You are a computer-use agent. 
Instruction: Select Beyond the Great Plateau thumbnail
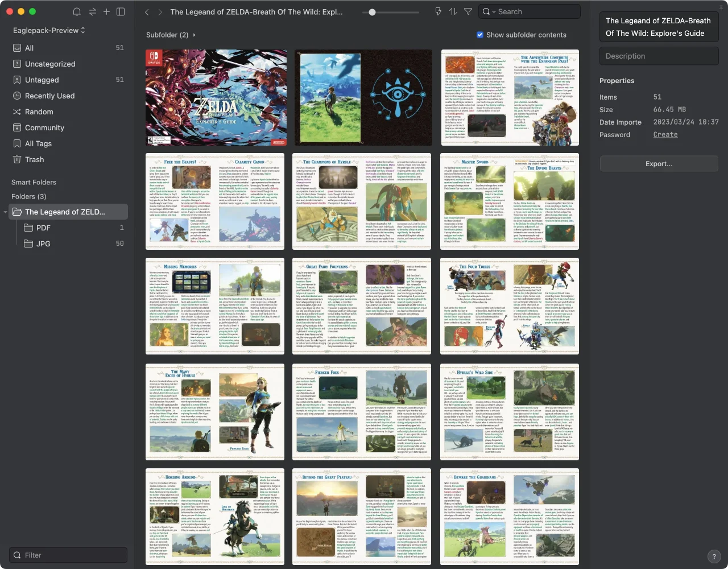coord(362,517)
